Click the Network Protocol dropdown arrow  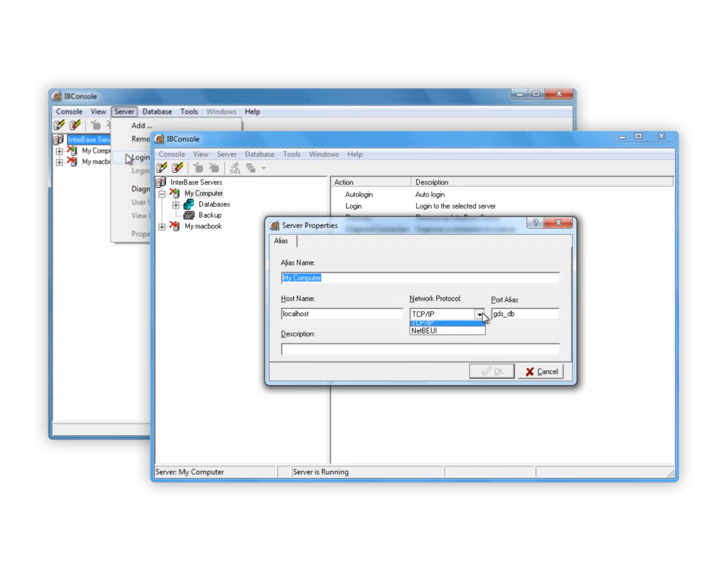coord(479,314)
